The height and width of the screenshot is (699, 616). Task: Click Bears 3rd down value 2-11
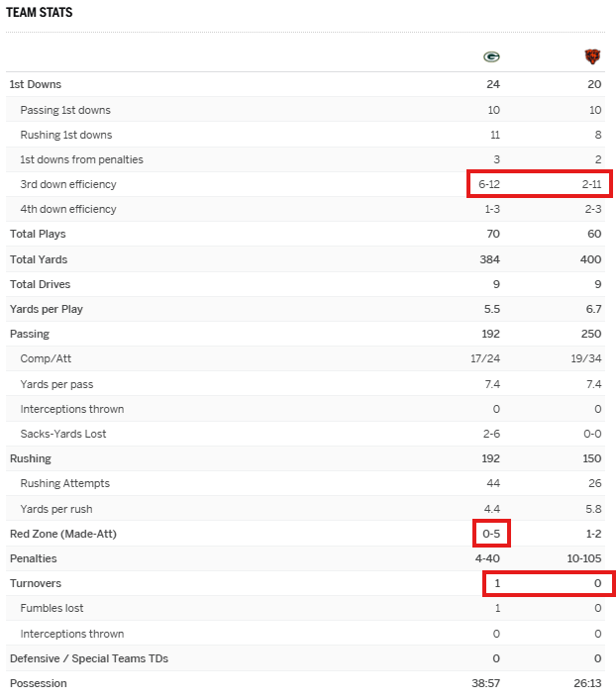click(x=591, y=184)
